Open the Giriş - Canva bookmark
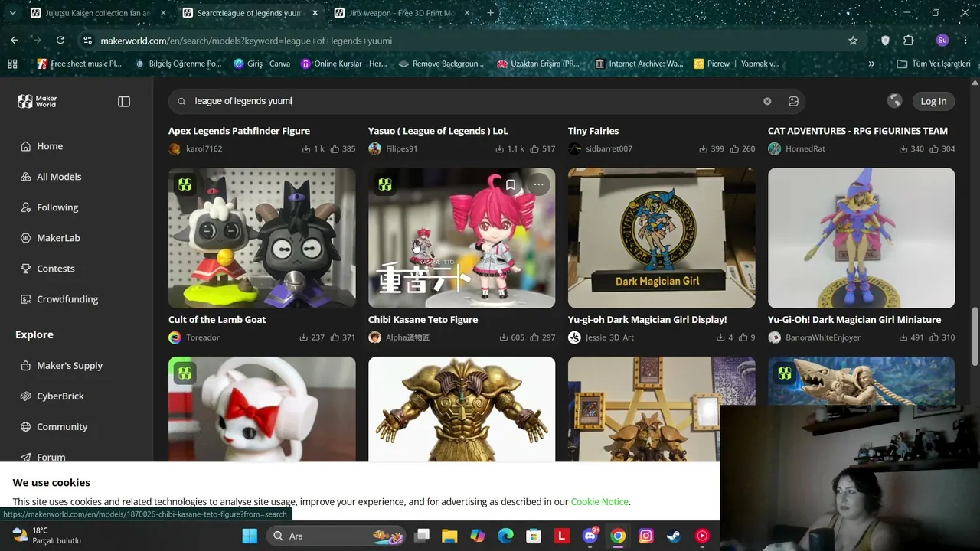The height and width of the screenshot is (551, 980). click(262, 64)
